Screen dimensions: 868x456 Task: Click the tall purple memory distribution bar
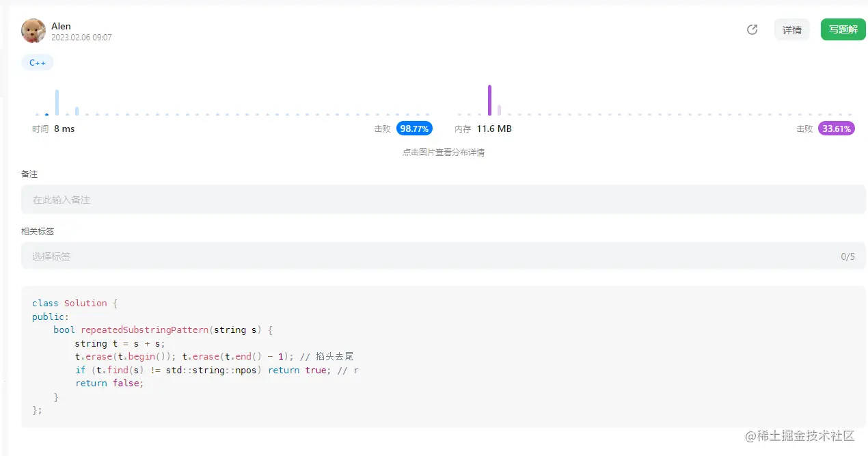click(x=489, y=100)
